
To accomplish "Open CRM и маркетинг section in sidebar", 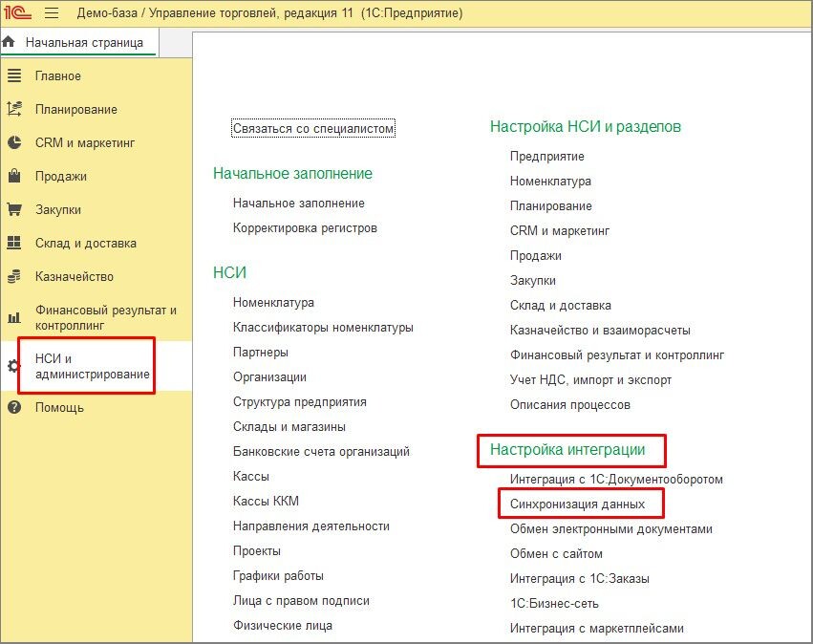I will [85, 142].
